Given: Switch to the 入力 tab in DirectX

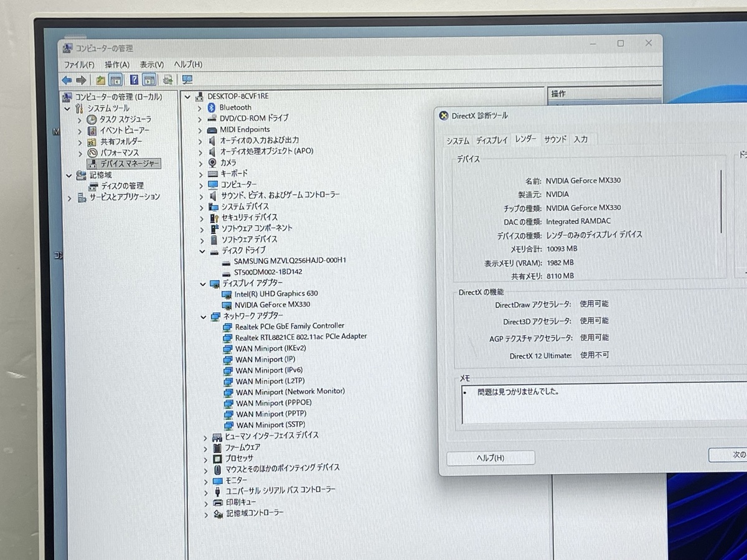Looking at the screenshot, I should coord(581,139).
